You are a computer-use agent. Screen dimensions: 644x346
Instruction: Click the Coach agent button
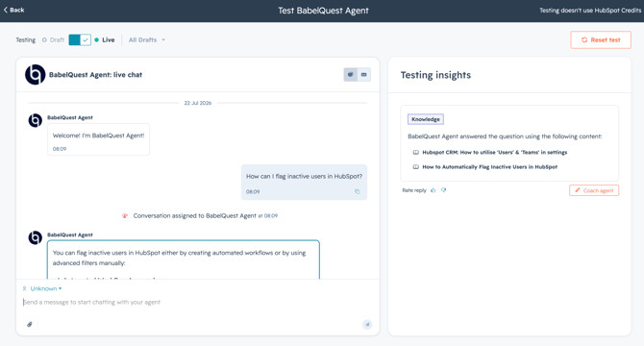click(594, 190)
